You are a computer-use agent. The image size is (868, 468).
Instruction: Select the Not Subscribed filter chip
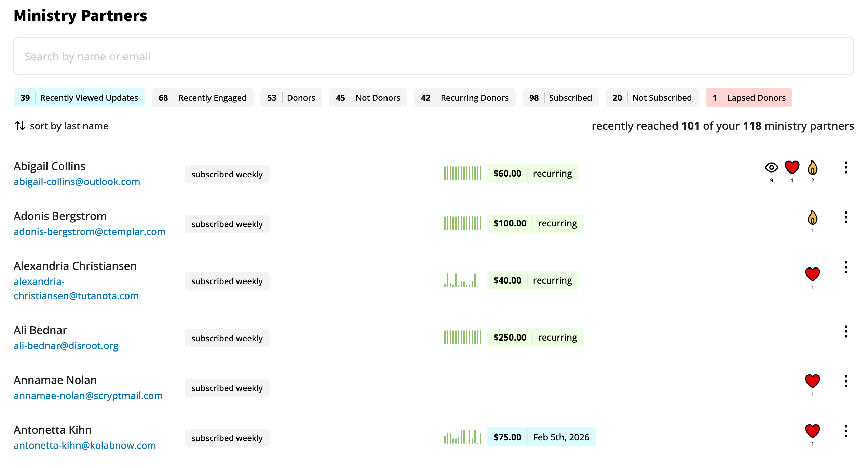[652, 98]
